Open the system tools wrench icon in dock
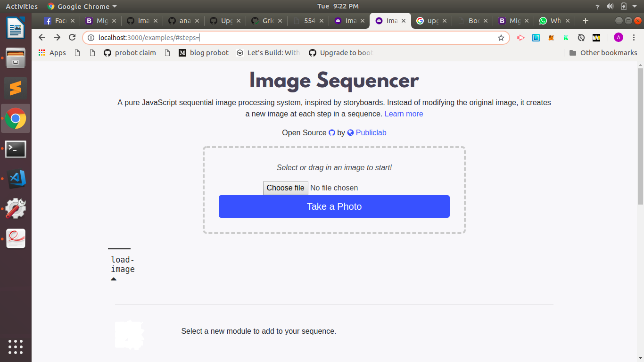 point(16,208)
